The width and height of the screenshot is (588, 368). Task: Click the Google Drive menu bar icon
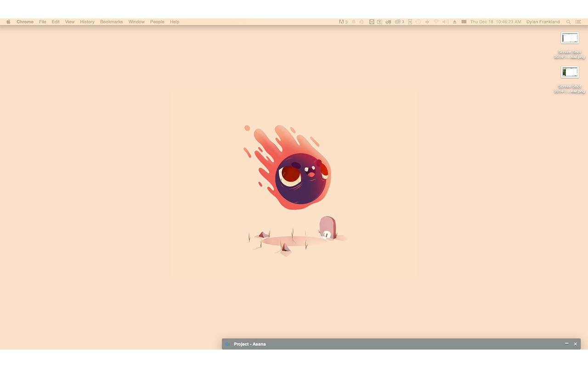tap(362, 22)
